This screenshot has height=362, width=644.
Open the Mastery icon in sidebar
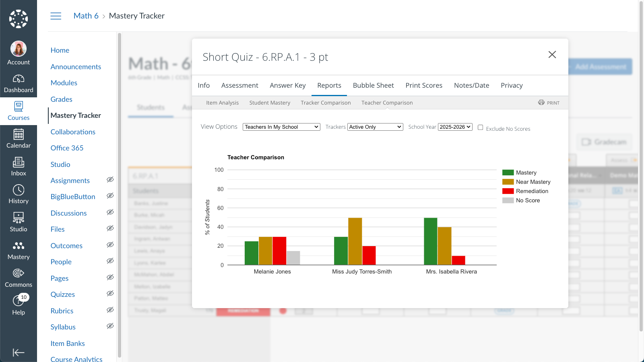(x=19, y=250)
